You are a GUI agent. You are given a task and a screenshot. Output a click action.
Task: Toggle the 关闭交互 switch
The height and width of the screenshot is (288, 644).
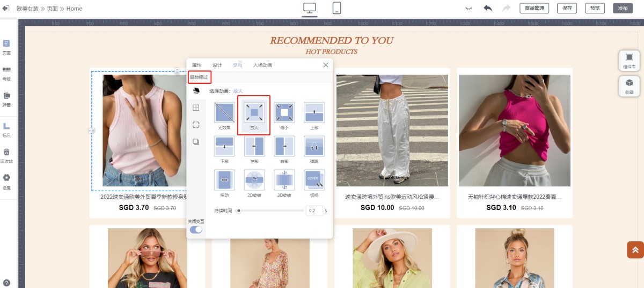196,229
